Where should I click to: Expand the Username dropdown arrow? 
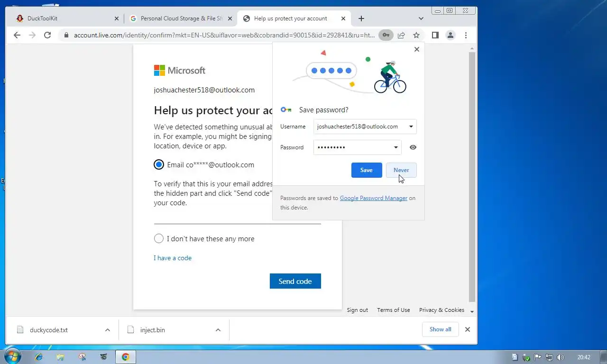[411, 127]
